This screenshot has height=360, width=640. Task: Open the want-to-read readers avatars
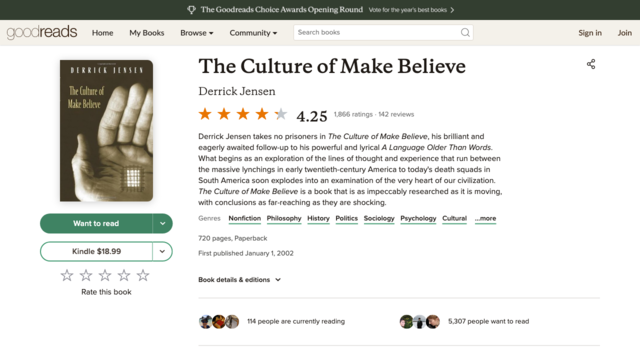click(420, 322)
